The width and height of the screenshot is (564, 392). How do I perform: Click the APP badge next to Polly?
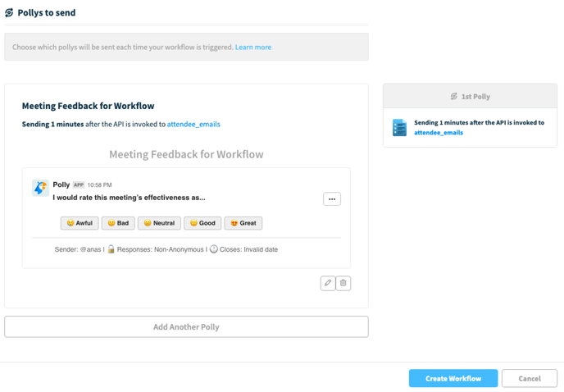(79, 185)
